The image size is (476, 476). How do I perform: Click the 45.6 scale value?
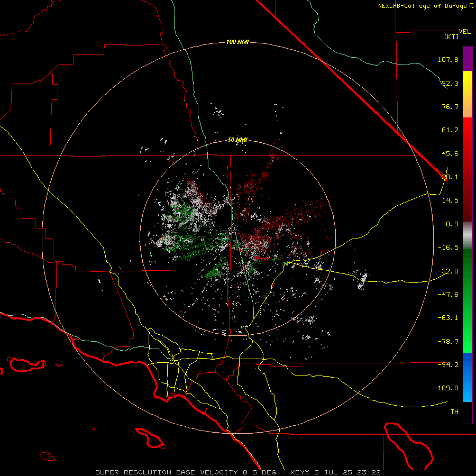450,153
